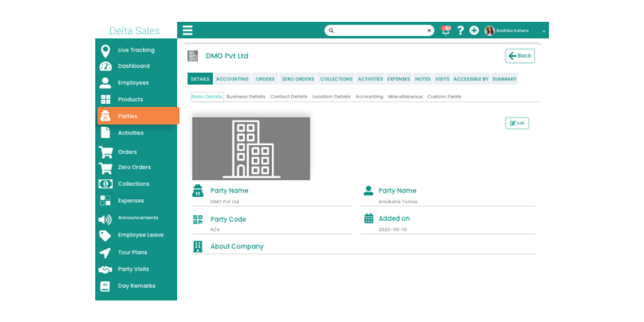Click the Back button

coord(520,56)
